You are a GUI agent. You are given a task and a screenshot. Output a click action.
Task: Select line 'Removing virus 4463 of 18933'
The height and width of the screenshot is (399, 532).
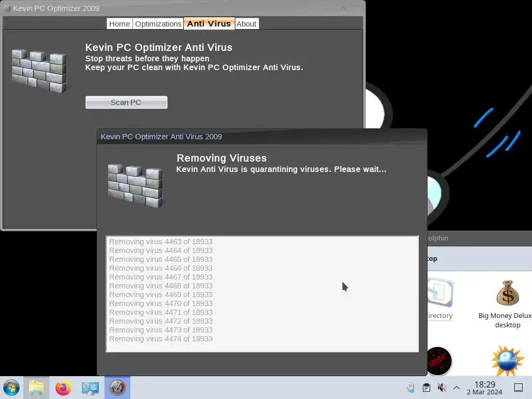coord(161,242)
